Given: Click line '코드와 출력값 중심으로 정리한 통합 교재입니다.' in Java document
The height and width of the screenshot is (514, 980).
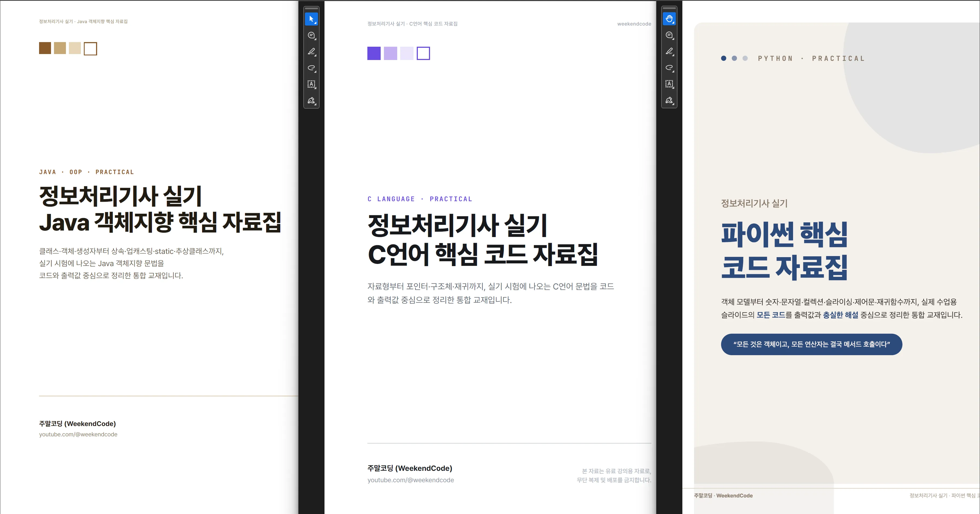Looking at the screenshot, I should (x=111, y=276).
